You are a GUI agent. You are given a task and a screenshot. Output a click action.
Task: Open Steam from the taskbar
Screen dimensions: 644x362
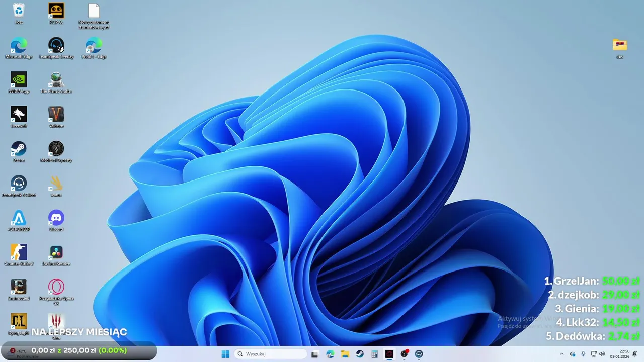coord(360,354)
